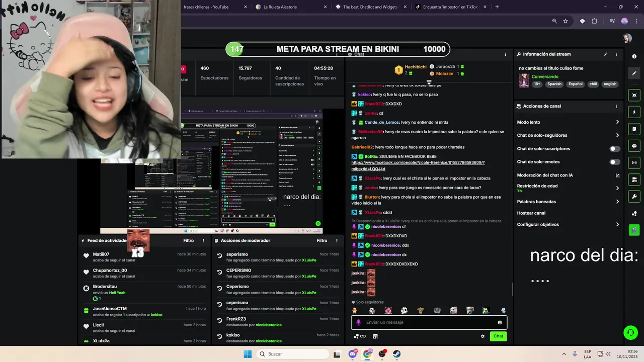644x362 pixels.
Task: Open chat settings gear icon
Action: coord(482,336)
